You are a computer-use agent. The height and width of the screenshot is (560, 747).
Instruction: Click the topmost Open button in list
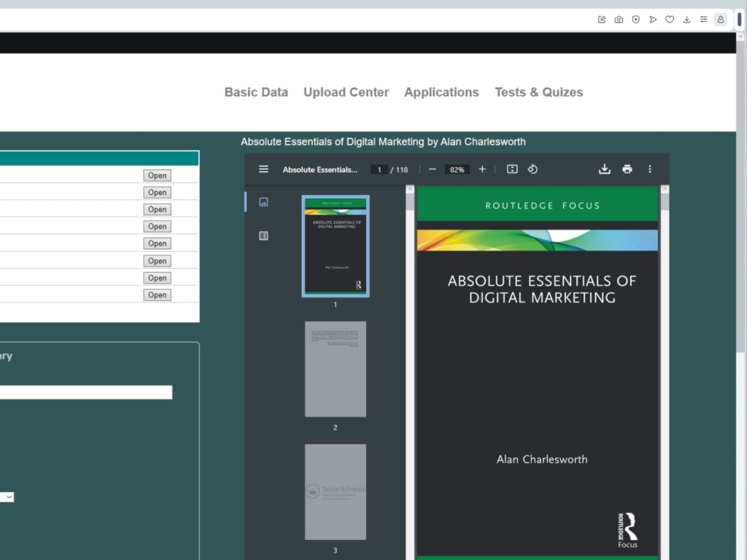point(157,175)
